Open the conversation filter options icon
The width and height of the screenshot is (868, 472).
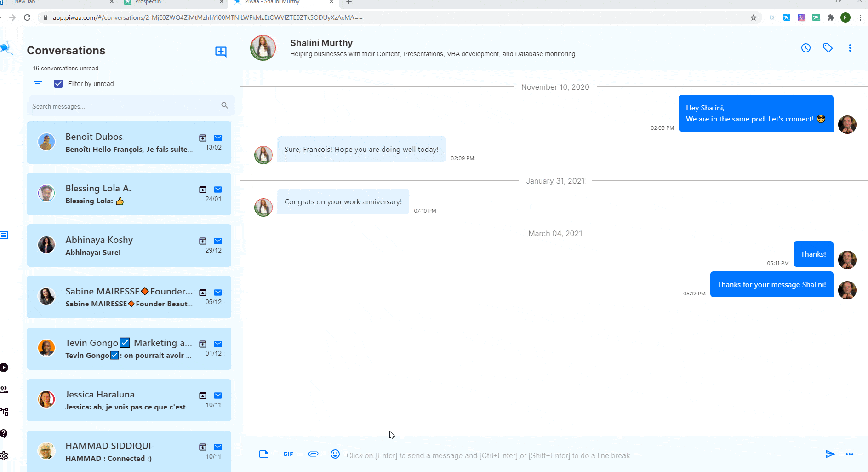tap(38, 84)
